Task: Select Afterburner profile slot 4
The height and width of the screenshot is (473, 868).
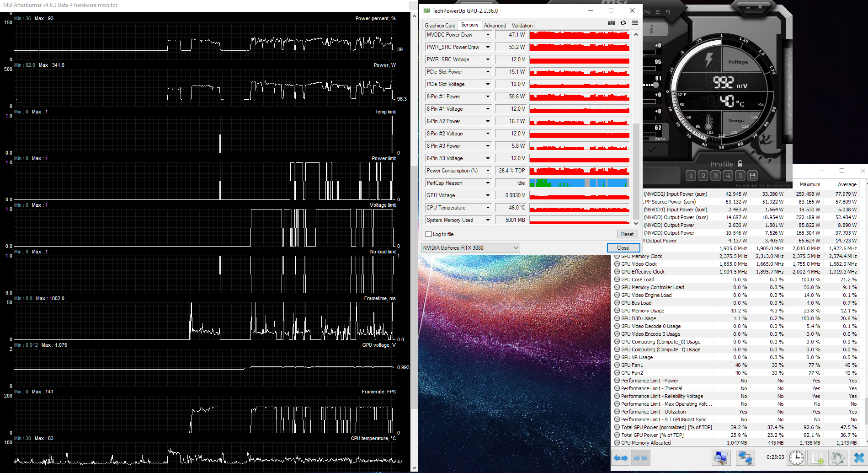Action: [x=728, y=176]
